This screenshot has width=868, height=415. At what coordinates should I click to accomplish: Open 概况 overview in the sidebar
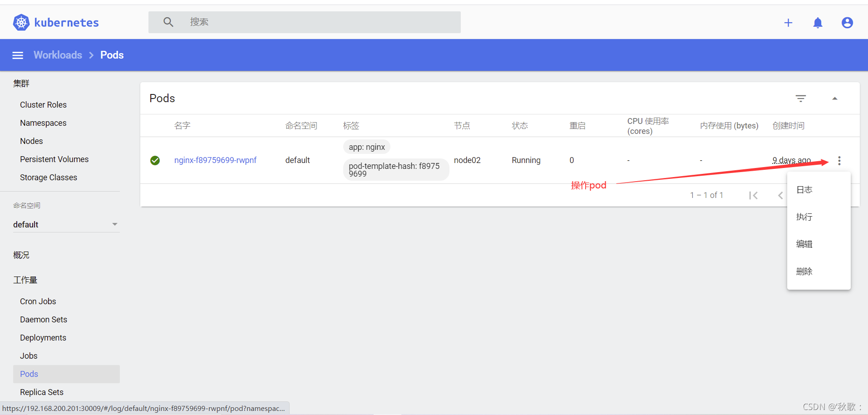(21, 255)
